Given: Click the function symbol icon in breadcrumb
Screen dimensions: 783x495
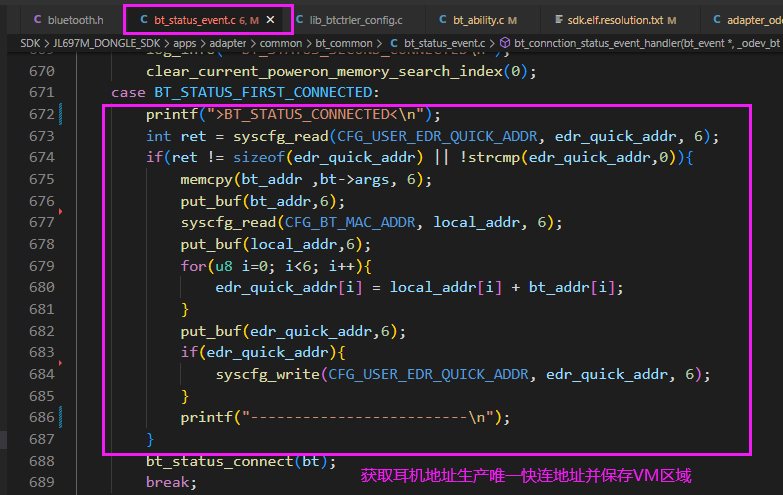Looking at the screenshot, I should [x=505, y=43].
